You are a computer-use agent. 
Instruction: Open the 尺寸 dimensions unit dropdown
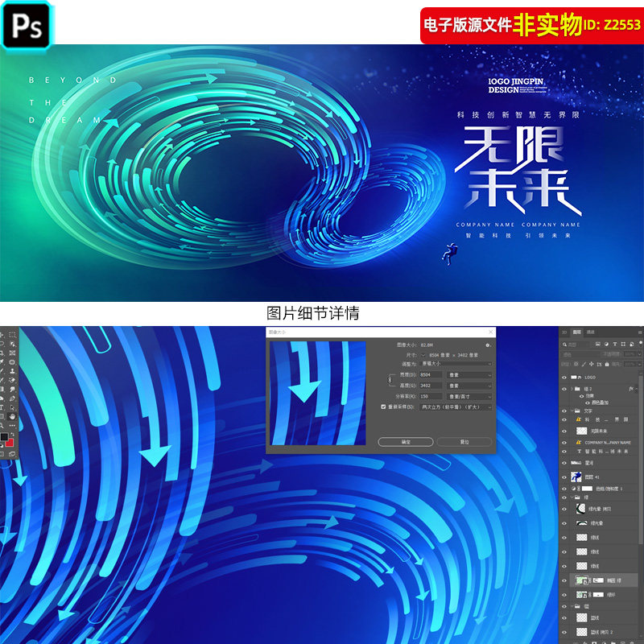point(423,355)
